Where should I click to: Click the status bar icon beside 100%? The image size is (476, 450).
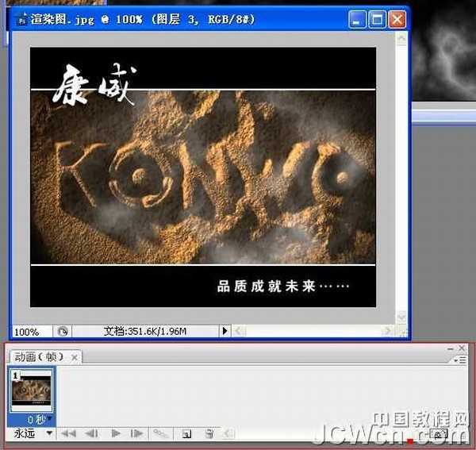click(63, 331)
